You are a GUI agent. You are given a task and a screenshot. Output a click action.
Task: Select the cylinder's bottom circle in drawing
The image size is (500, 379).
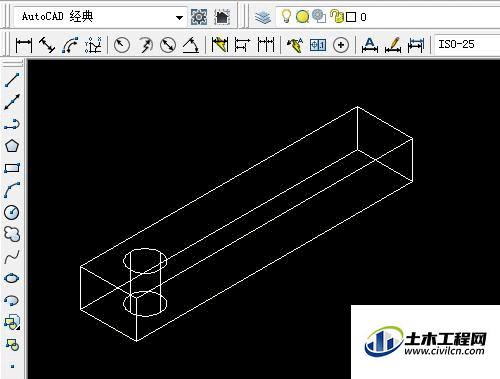click(145, 304)
